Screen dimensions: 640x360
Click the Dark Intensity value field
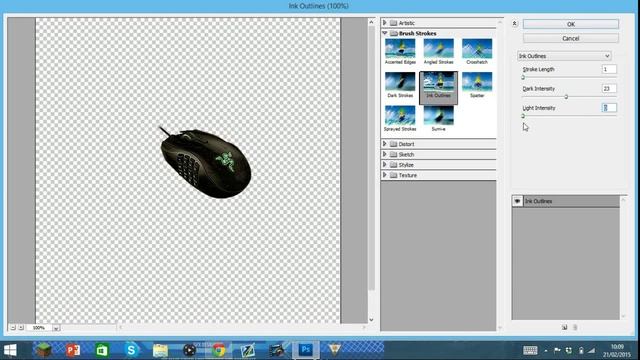coord(609,89)
